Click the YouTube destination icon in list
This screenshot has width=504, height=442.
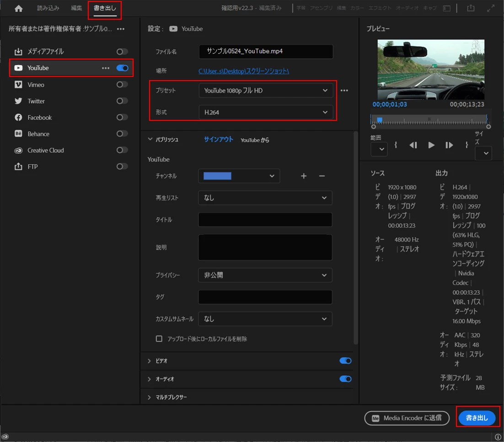tap(18, 68)
